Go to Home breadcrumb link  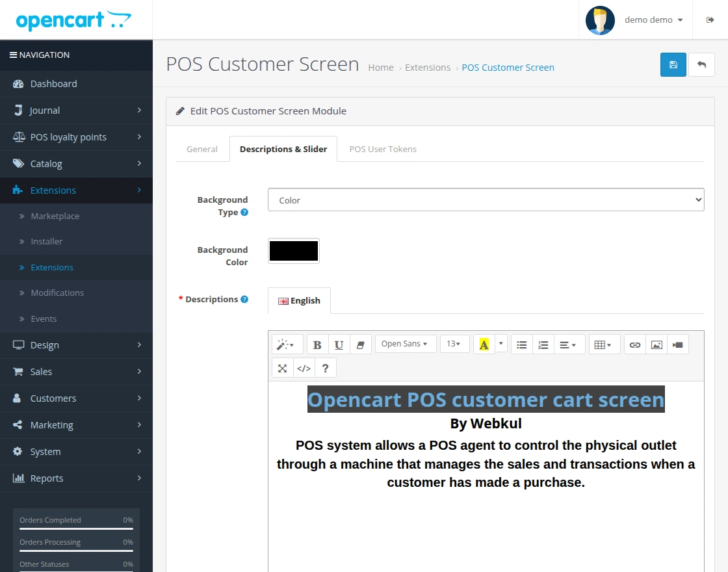381,68
